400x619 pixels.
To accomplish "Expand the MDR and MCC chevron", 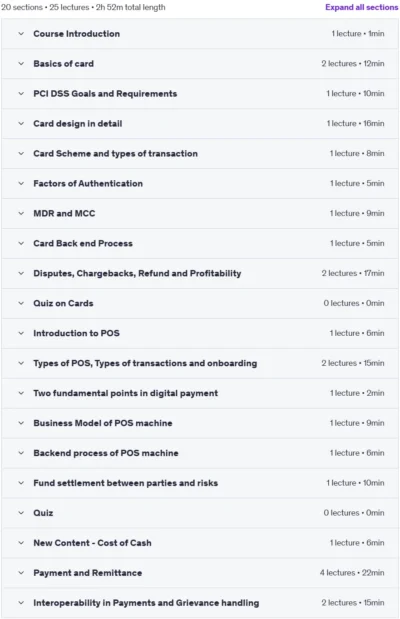I will [21, 214].
